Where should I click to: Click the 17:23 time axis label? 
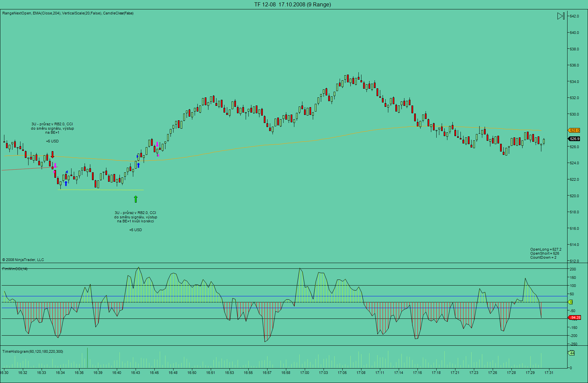[474, 373]
